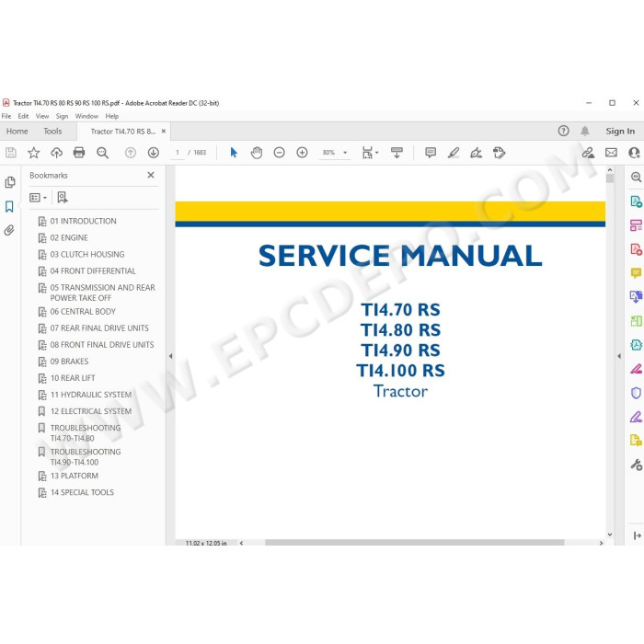
Task: Open the Attachments paperclip panel
Action: pyautogui.click(x=9, y=230)
